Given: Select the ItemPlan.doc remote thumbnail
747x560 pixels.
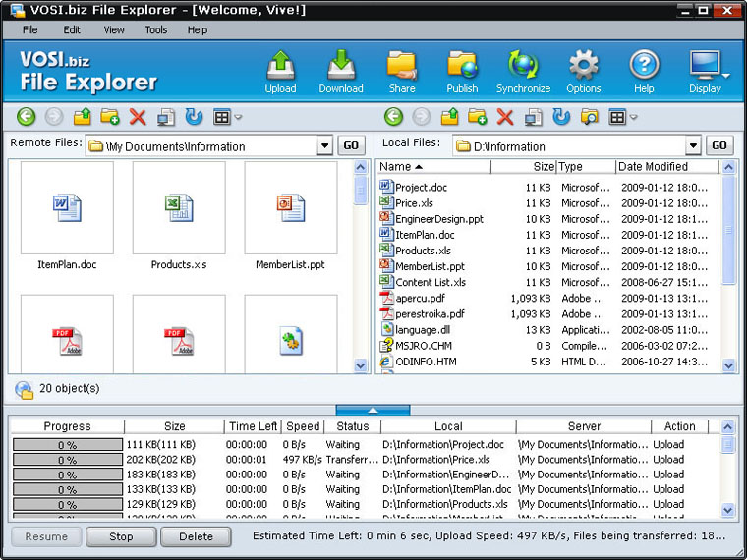Looking at the screenshot, I should pyautogui.click(x=67, y=207).
